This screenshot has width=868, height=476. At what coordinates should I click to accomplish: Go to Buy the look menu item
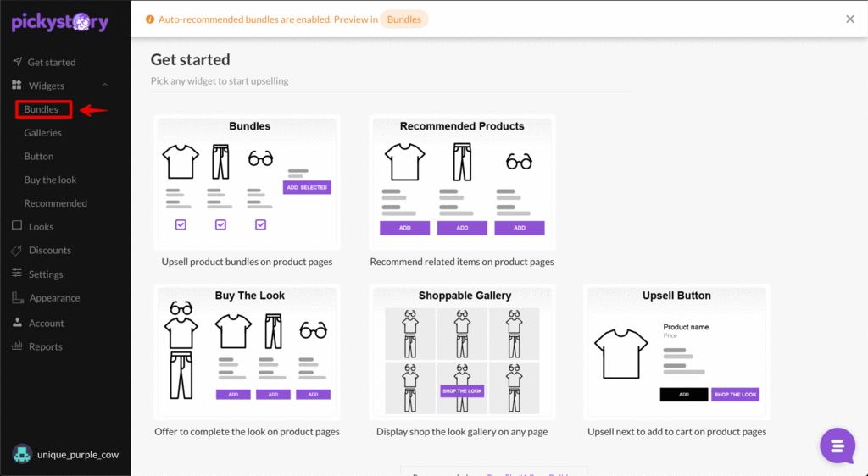click(x=50, y=180)
